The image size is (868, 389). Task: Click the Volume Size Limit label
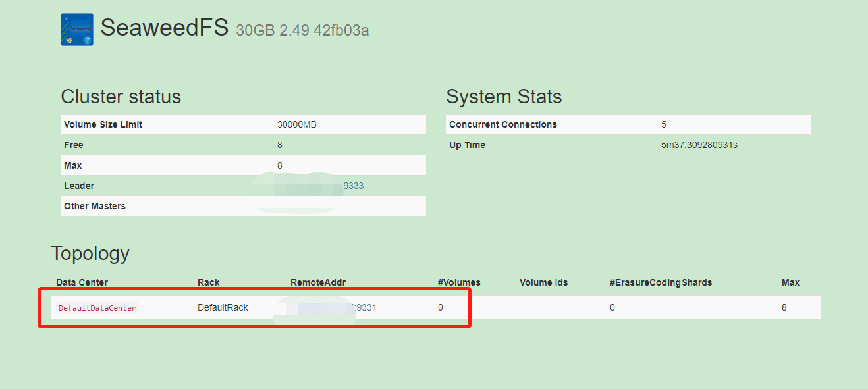[x=103, y=124]
